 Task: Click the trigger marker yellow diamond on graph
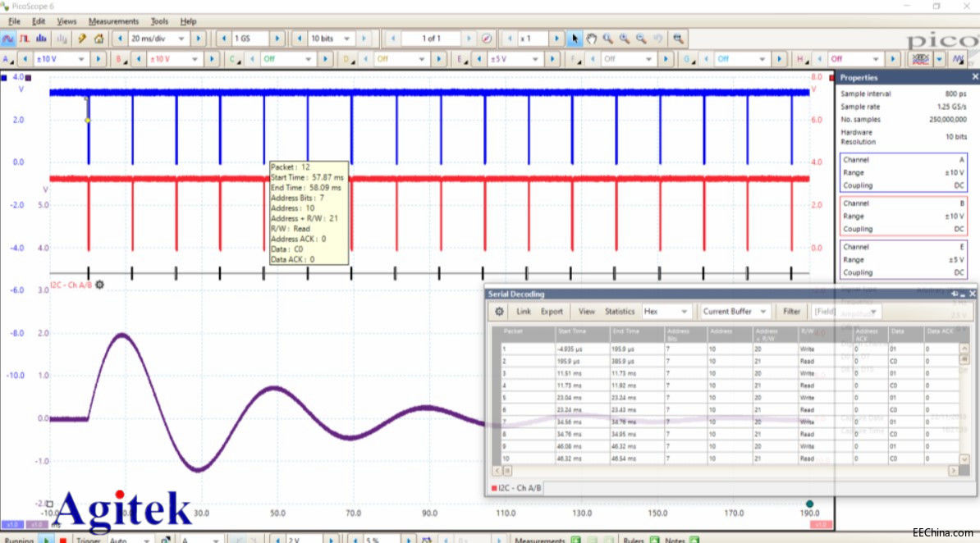click(88, 120)
